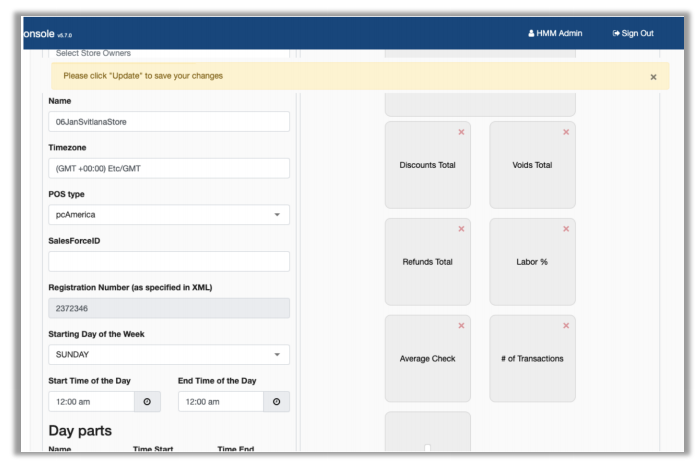Screen dimensions: 700x466
Task: Focus the SalesForceID text box
Action: click(168, 261)
